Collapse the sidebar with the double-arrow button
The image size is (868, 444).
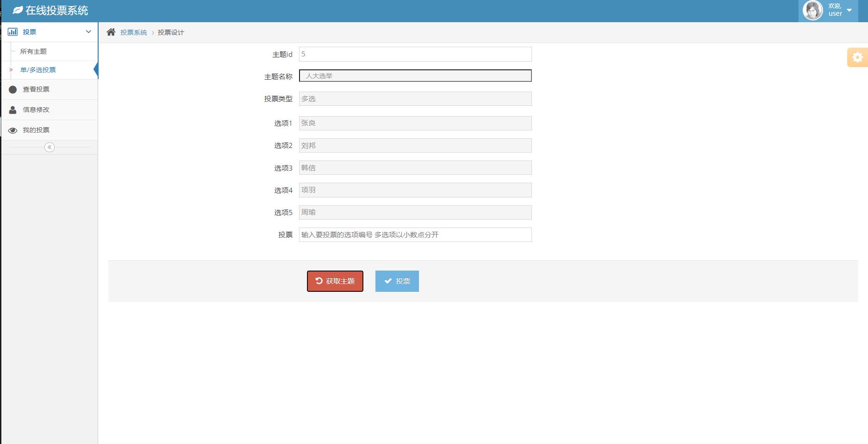click(x=50, y=147)
